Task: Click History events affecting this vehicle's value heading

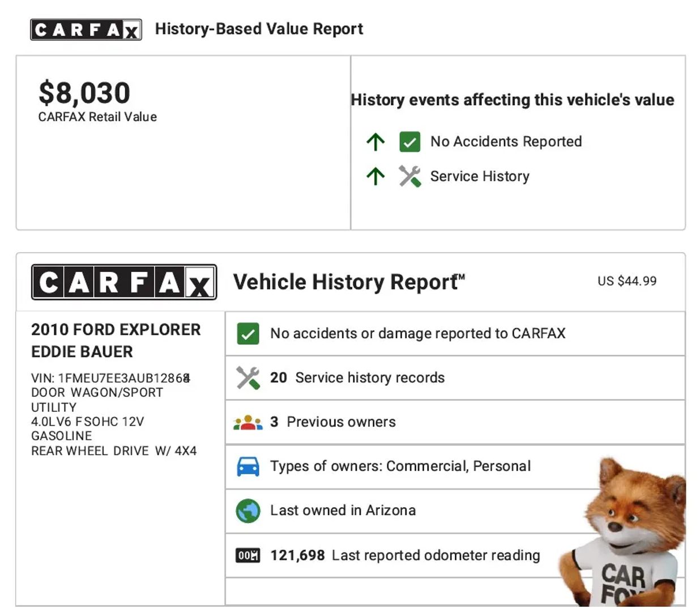Action: tap(513, 100)
